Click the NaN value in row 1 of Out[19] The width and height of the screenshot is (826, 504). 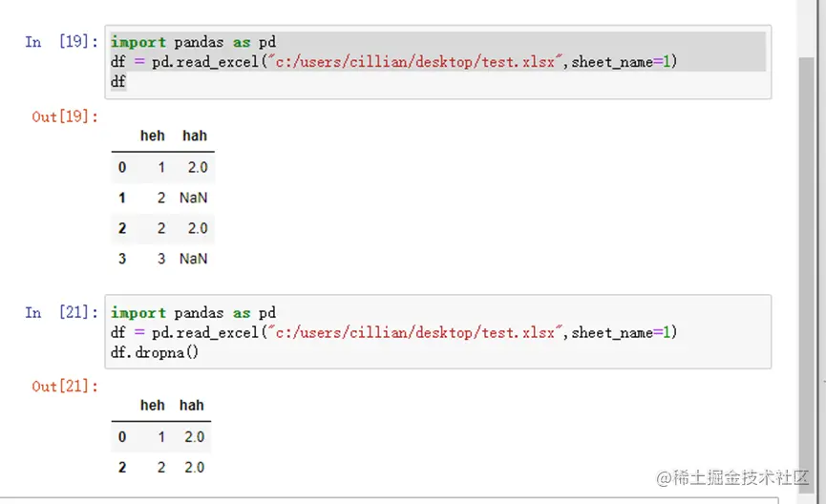pos(193,198)
